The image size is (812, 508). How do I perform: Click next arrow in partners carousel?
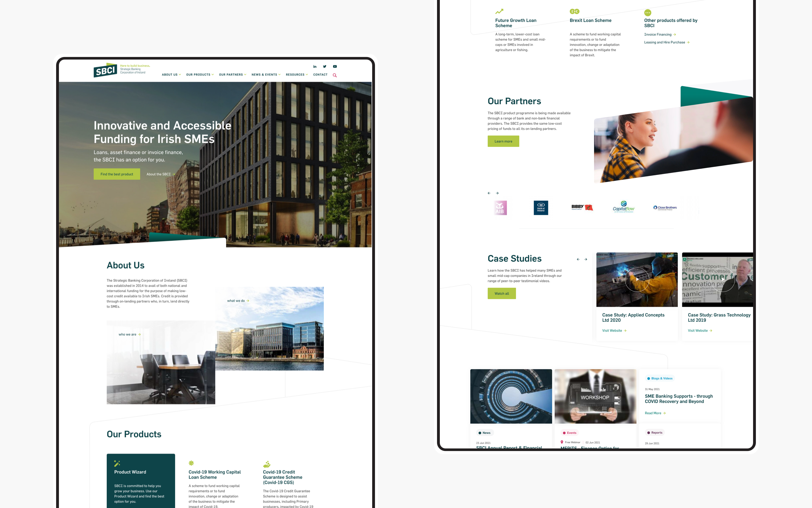click(x=497, y=193)
